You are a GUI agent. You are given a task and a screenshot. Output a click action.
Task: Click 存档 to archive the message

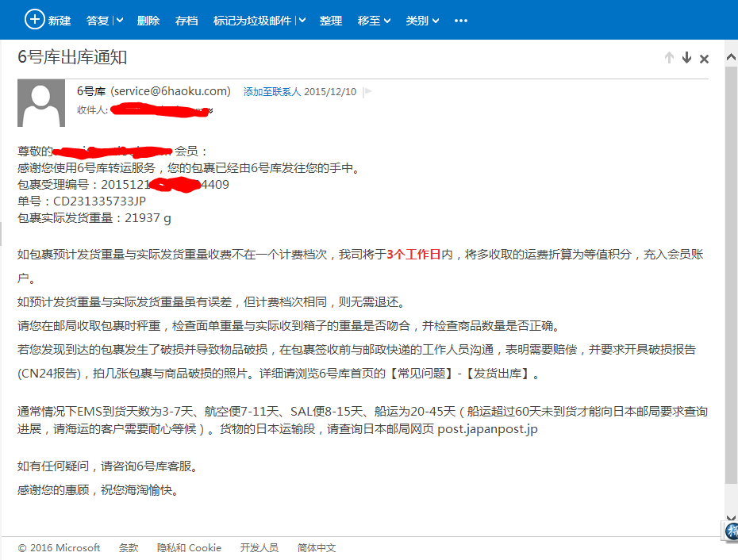186,21
